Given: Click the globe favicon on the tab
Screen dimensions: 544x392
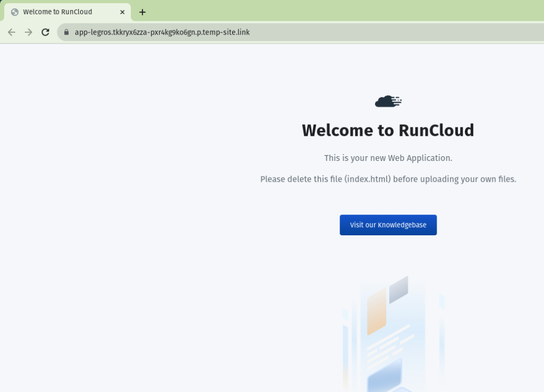Looking at the screenshot, I should point(14,12).
